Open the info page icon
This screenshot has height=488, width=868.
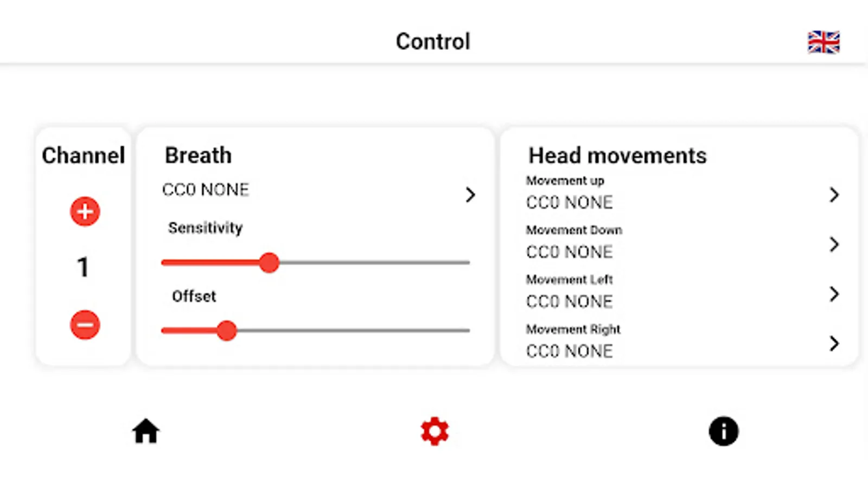[x=723, y=432]
